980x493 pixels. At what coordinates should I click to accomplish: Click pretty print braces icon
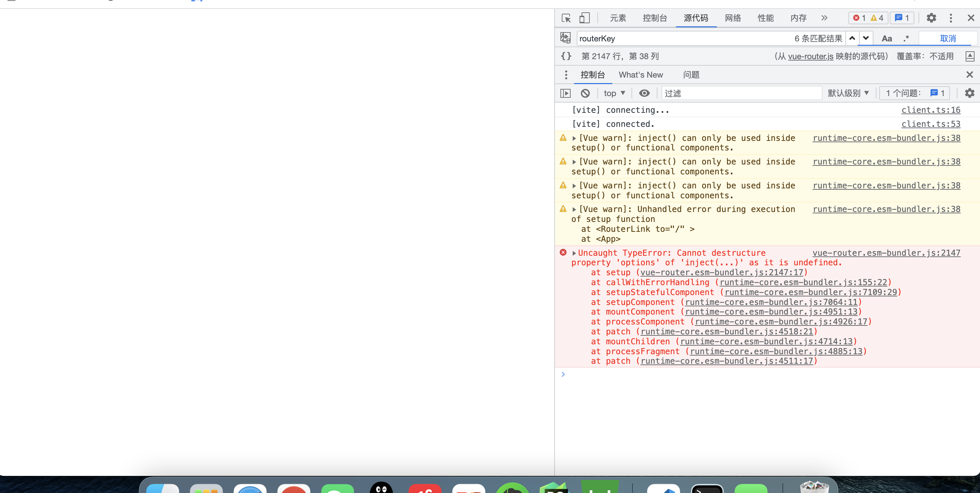click(566, 56)
